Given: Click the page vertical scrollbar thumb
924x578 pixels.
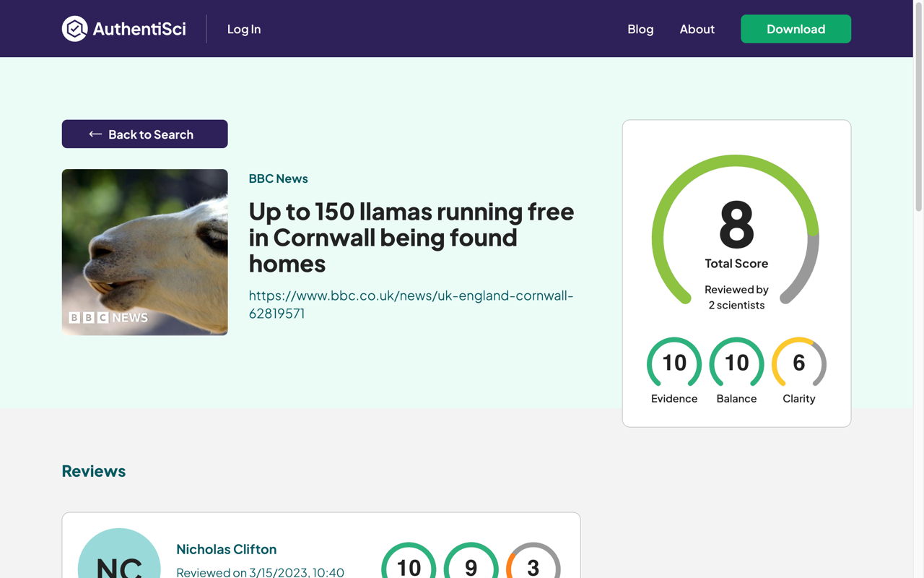Looking at the screenshot, I should [919, 107].
